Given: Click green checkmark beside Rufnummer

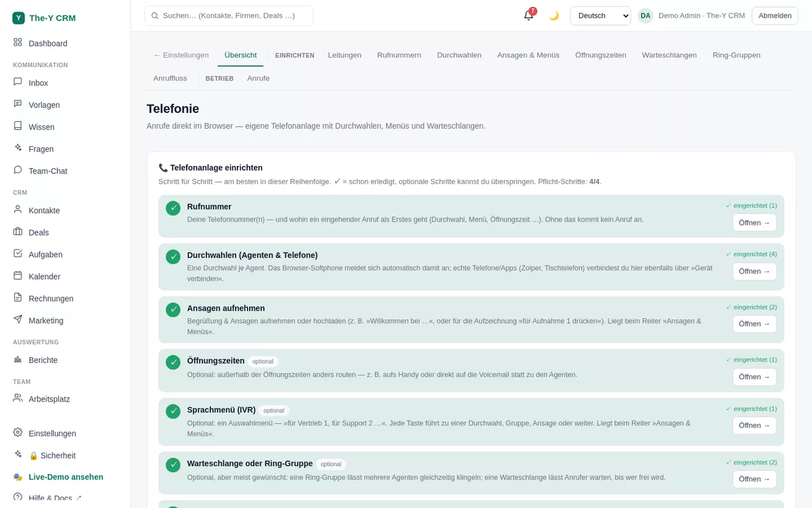Looking at the screenshot, I should point(173,209).
